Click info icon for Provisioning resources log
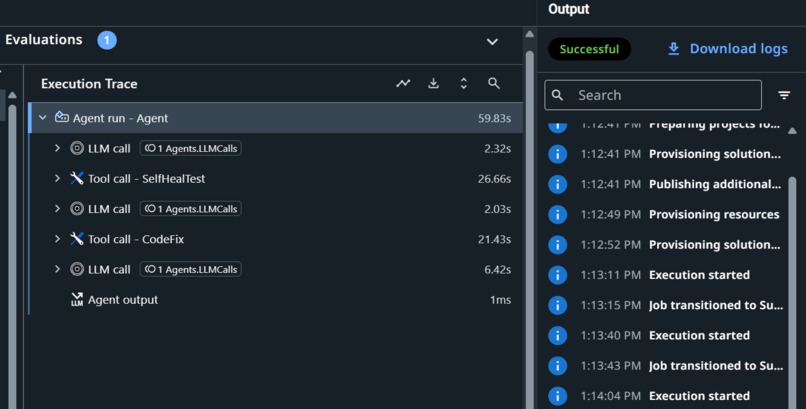Screen dimensions: 806x409 (558, 214)
